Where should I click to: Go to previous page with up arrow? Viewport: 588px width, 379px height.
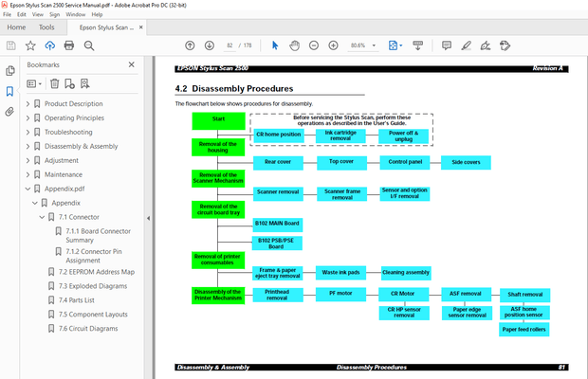click(x=189, y=45)
